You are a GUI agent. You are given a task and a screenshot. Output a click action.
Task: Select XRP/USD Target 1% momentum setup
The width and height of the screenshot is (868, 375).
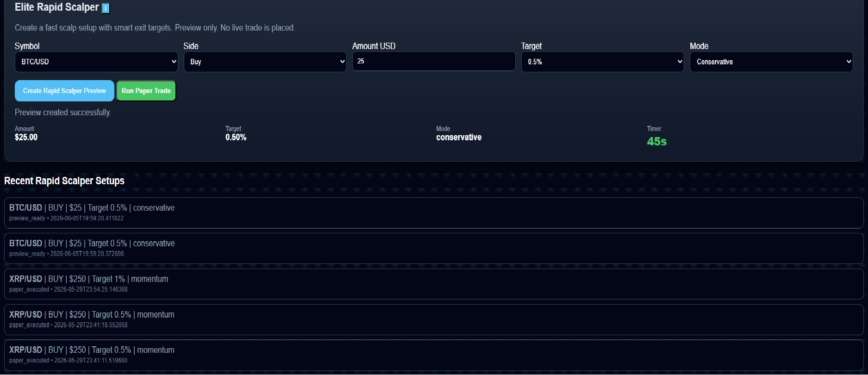pyautogui.click(x=434, y=284)
